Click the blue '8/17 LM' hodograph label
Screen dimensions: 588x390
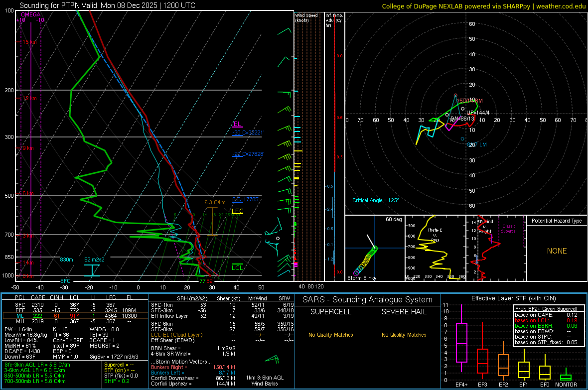[476, 145]
